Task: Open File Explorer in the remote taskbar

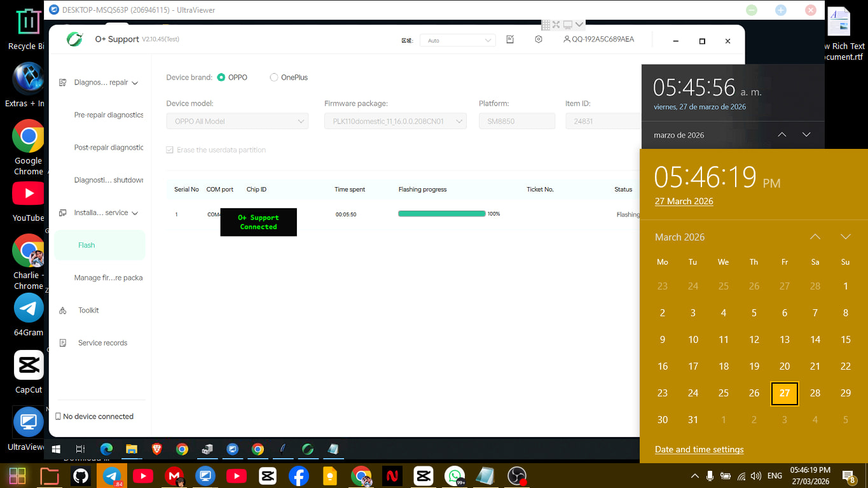Action: point(132,449)
